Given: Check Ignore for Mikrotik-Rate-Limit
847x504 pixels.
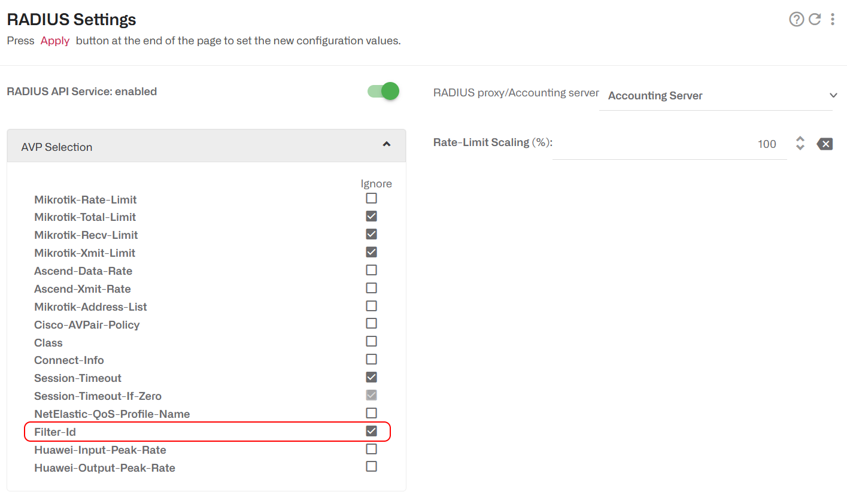Looking at the screenshot, I should pyautogui.click(x=371, y=198).
